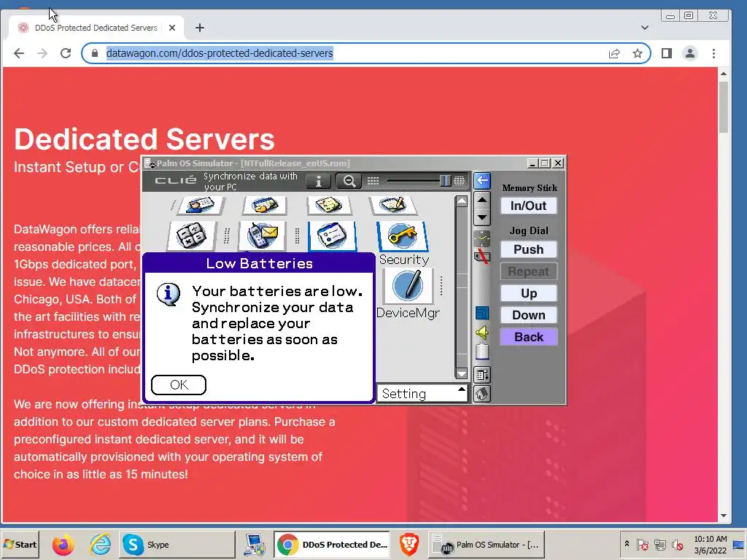Click the Jog Dial Push button
This screenshot has width=747, height=560.
528,249
